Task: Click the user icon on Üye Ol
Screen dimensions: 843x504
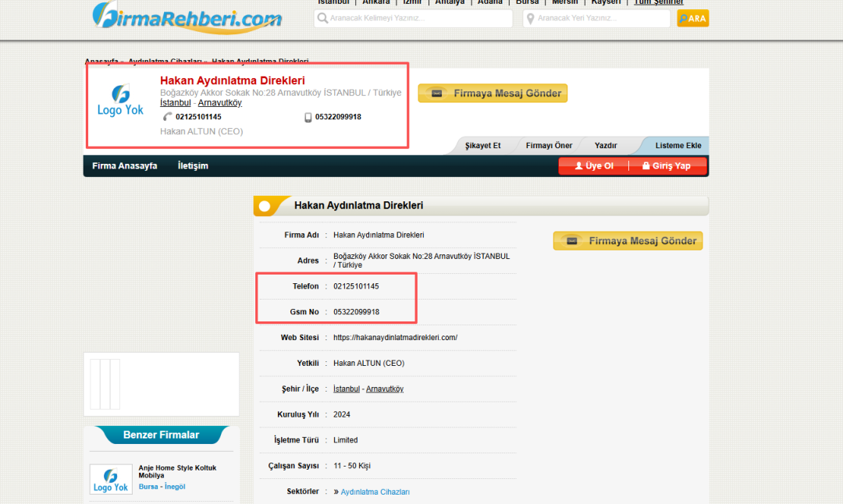Action: [x=579, y=166]
